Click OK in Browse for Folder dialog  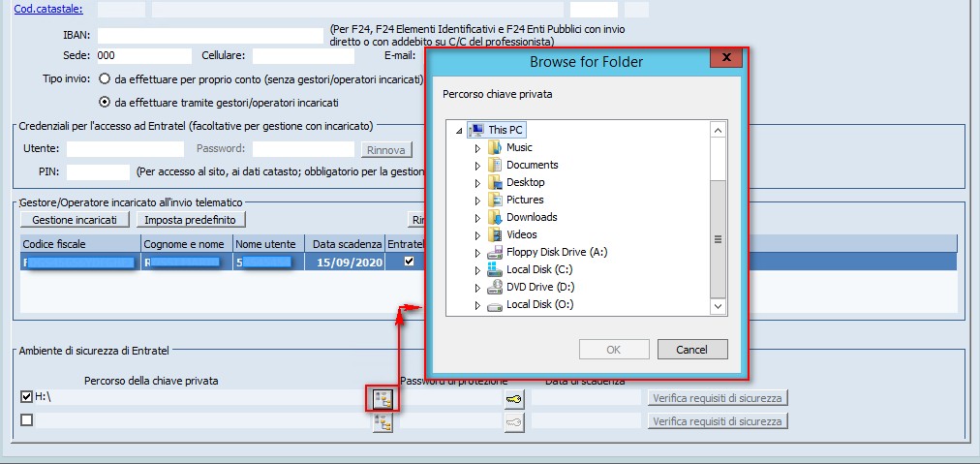pos(614,350)
